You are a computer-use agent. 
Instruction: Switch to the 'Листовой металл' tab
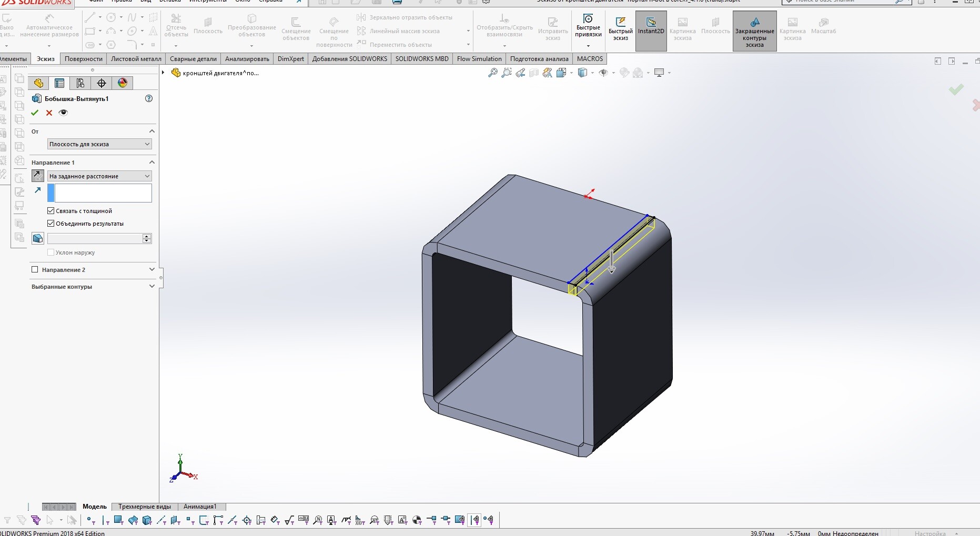[x=136, y=59]
